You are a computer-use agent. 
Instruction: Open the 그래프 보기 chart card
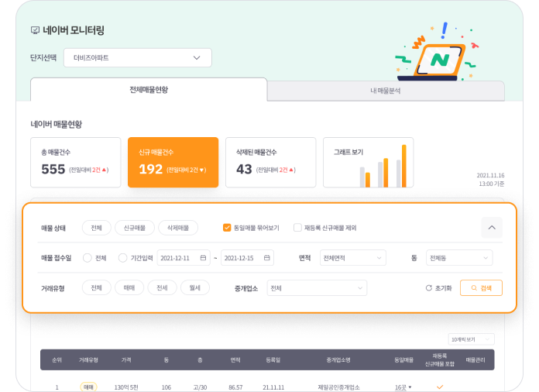[x=368, y=163]
